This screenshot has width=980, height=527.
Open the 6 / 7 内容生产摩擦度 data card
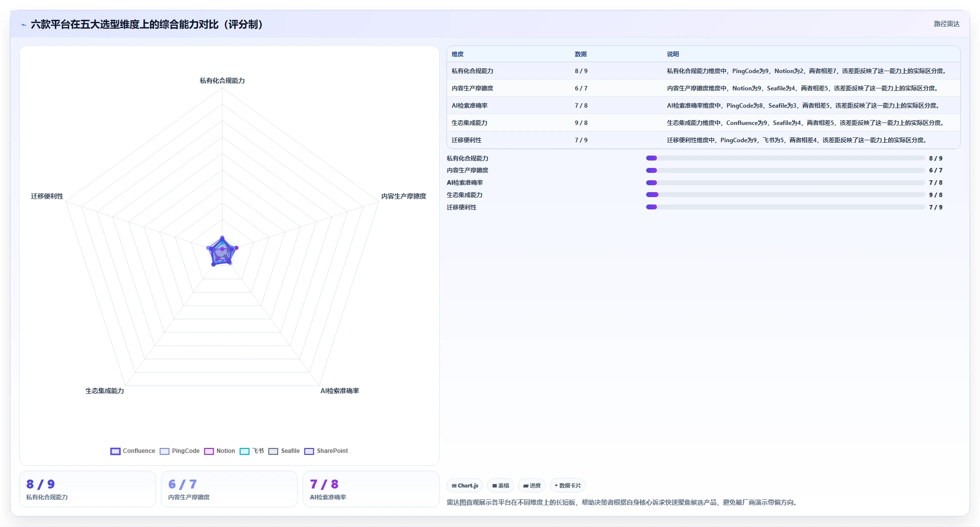pyautogui.click(x=229, y=489)
